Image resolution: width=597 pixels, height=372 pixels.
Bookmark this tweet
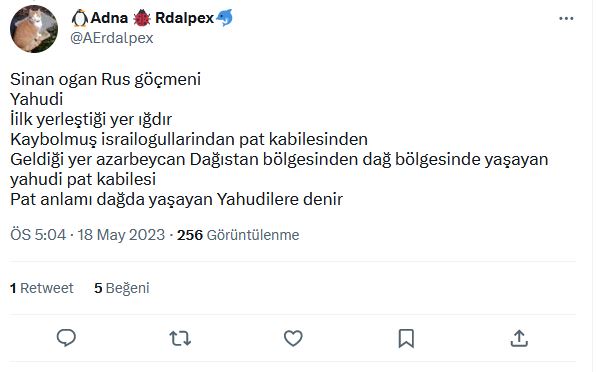(x=406, y=338)
